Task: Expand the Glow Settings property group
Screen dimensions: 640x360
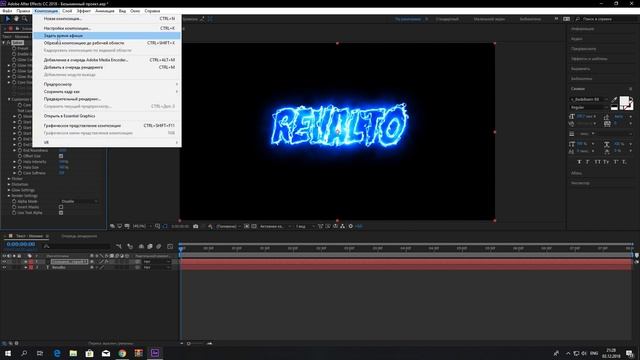Action: 9,190
